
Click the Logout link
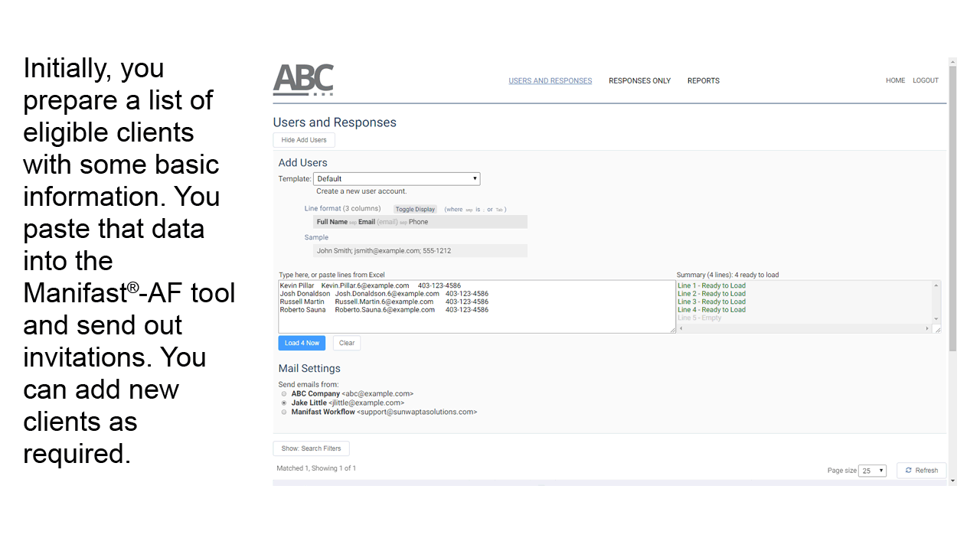[x=925, y=81]
